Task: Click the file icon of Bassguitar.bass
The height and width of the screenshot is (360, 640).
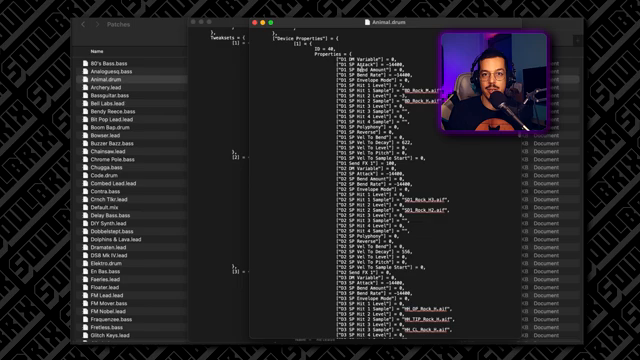Action: coord(85,96)
